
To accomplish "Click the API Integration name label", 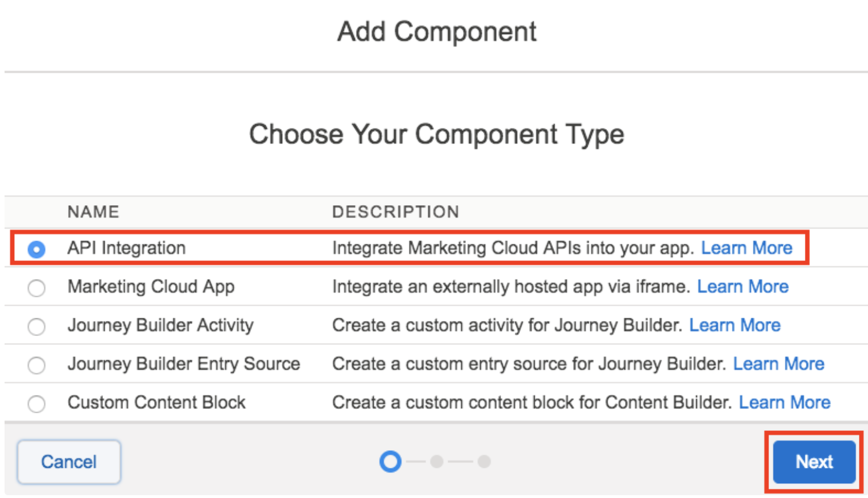I will [x=126, y=248].
